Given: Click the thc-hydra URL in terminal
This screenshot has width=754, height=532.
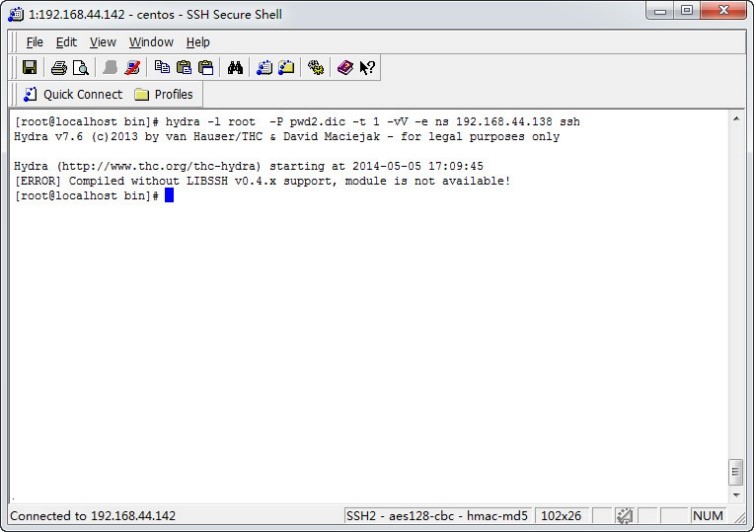Looking at the screenshot, I should click(159, 166).
